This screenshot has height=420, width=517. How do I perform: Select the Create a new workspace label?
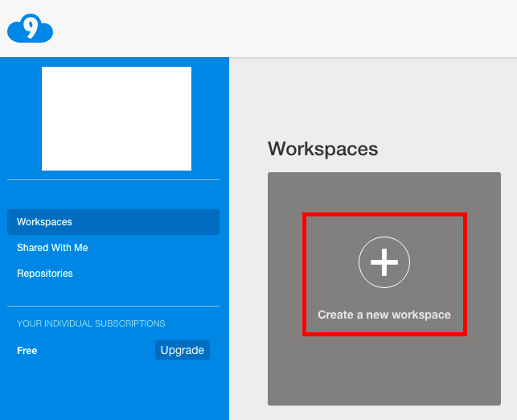point(384,315)
